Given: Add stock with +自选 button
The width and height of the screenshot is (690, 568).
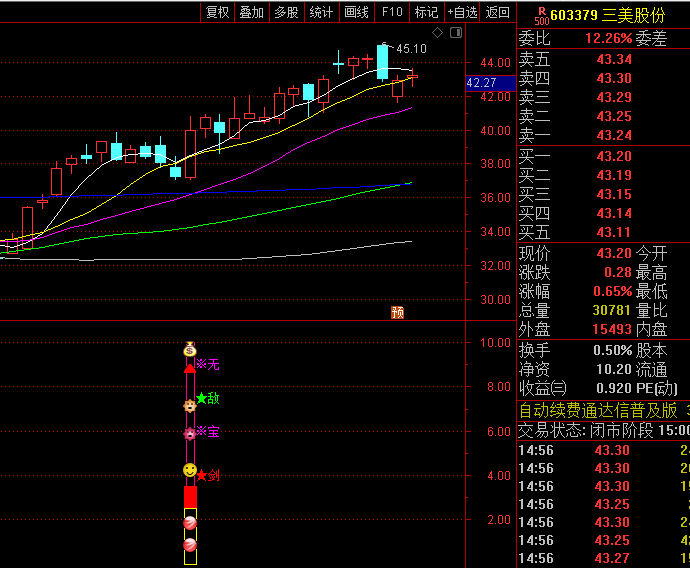Looking at the screenshot, I should tap(462, 12).
